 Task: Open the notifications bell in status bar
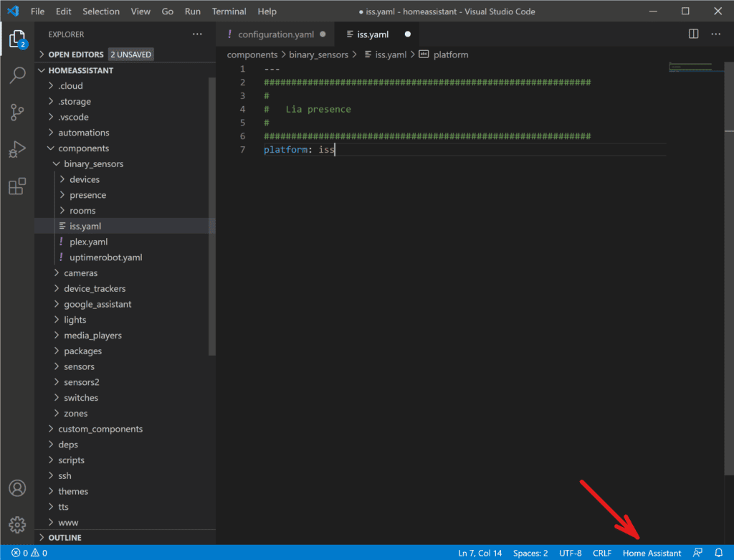[718, 553]
